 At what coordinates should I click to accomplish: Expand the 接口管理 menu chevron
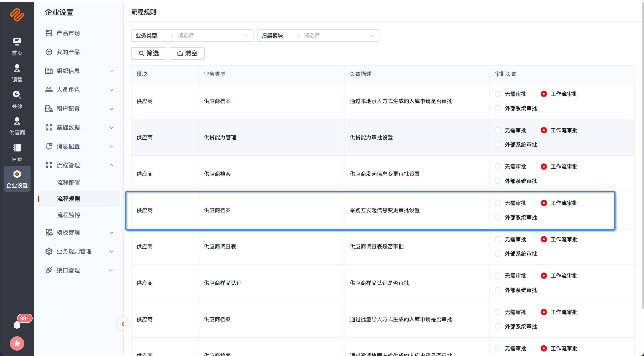pyautogui.click(x=112, y=270)
